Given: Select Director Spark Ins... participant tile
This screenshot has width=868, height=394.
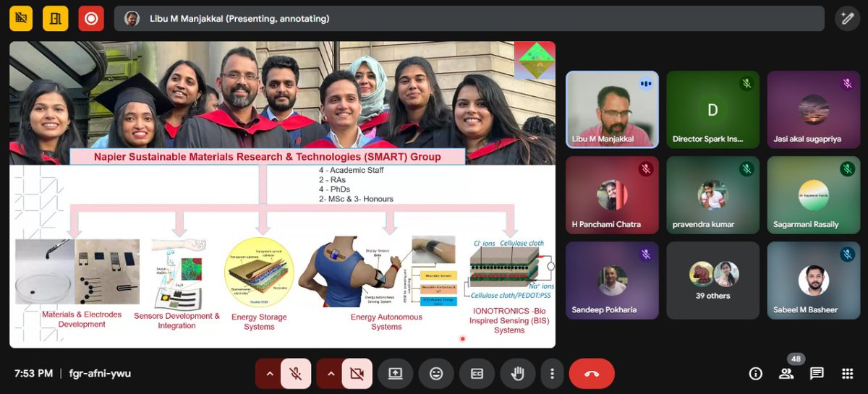Looking at the screenshot, I should [x=712, y=109].
